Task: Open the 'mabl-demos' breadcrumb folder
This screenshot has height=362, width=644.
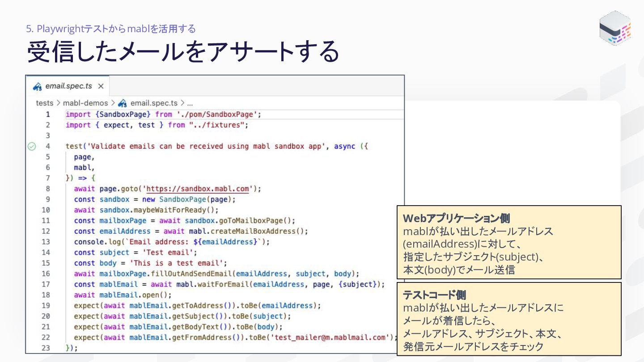Action: pyautogui.click(x=85, y=103)
